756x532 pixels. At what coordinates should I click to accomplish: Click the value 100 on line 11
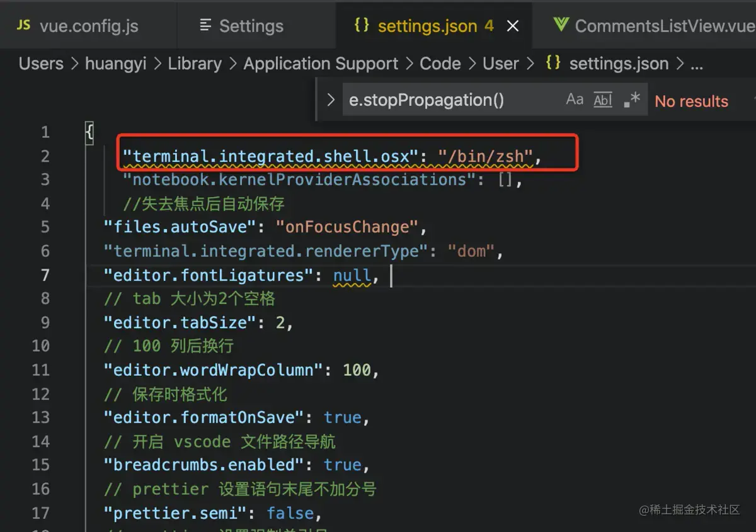click(x=357, y=370)
